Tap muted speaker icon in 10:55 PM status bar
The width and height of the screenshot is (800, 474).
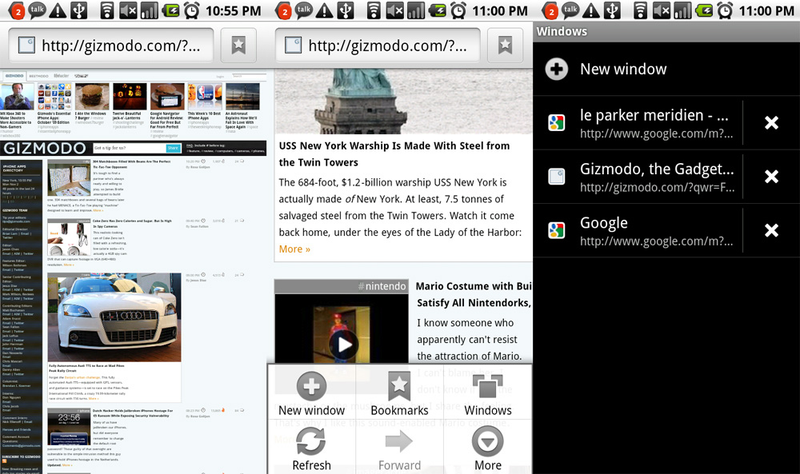tap(128, 11)
